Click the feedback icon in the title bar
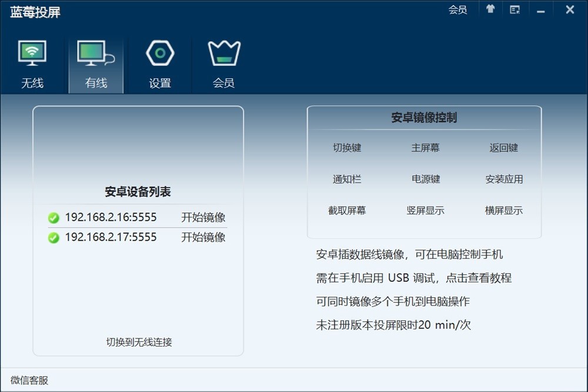 [x=514, y=9]
